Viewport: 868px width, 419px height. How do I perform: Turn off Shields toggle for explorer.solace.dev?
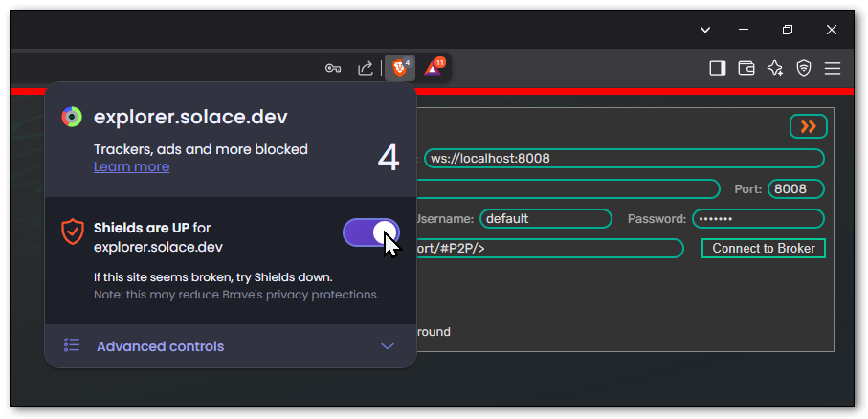371,232
